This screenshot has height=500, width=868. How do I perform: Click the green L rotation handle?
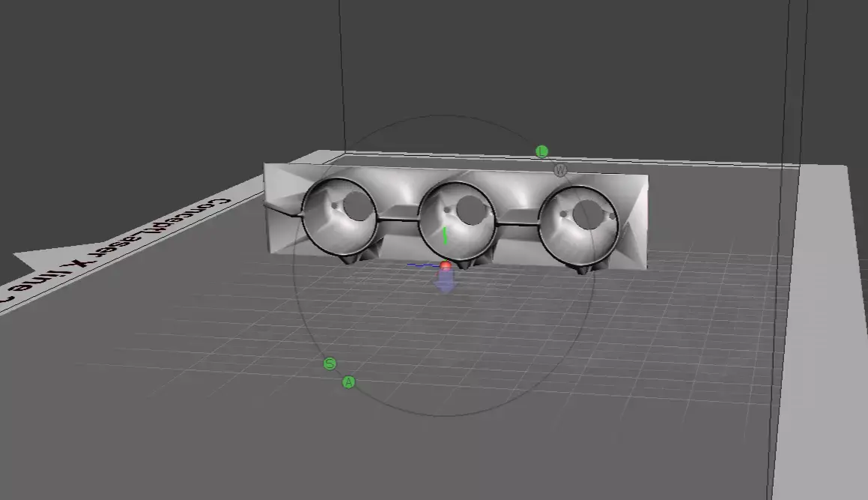(x=542, y=151)
